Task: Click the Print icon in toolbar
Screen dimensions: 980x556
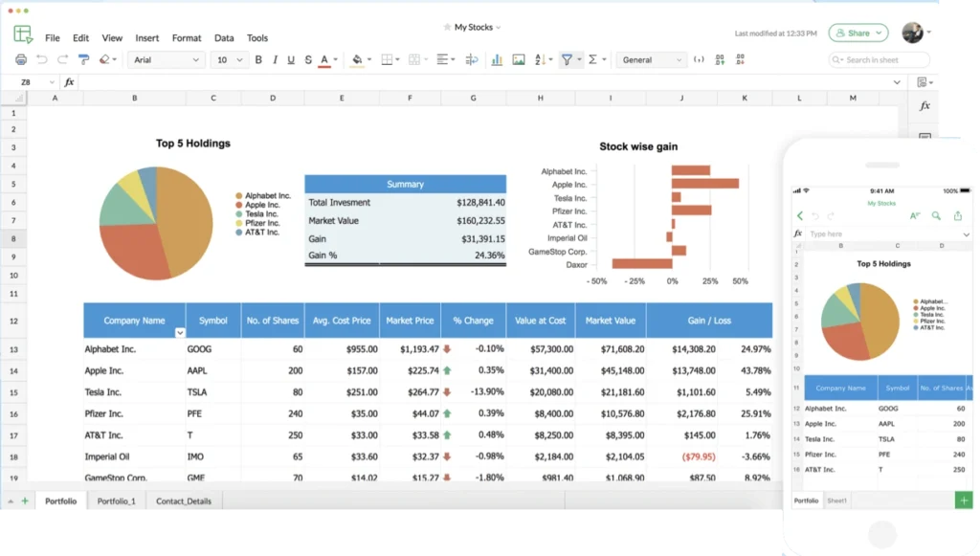Action: [x=21, y=59]
